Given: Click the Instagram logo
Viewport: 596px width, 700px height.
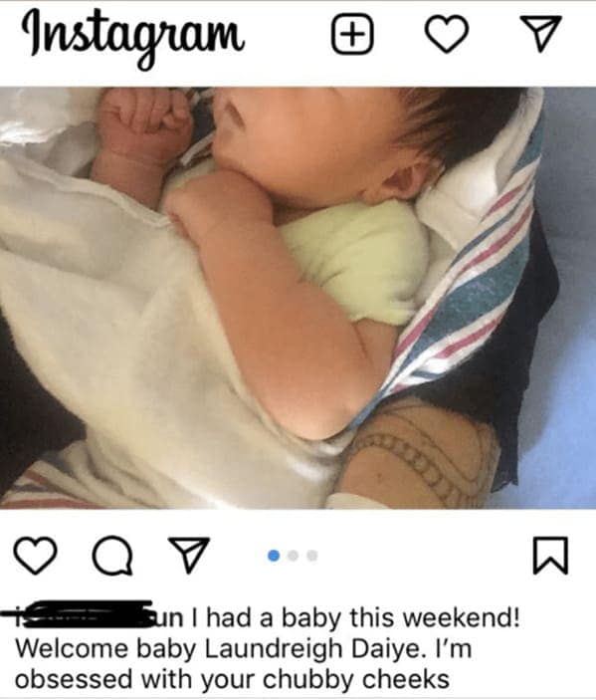Looking at the screenshot, I should pos(133,39).
